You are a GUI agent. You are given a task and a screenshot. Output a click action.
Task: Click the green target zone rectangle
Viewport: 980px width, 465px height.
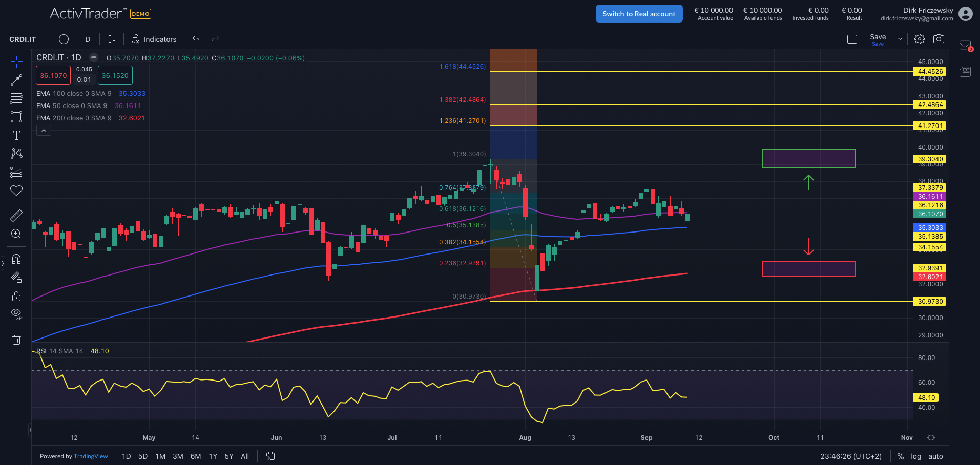[x=808, y=159]
